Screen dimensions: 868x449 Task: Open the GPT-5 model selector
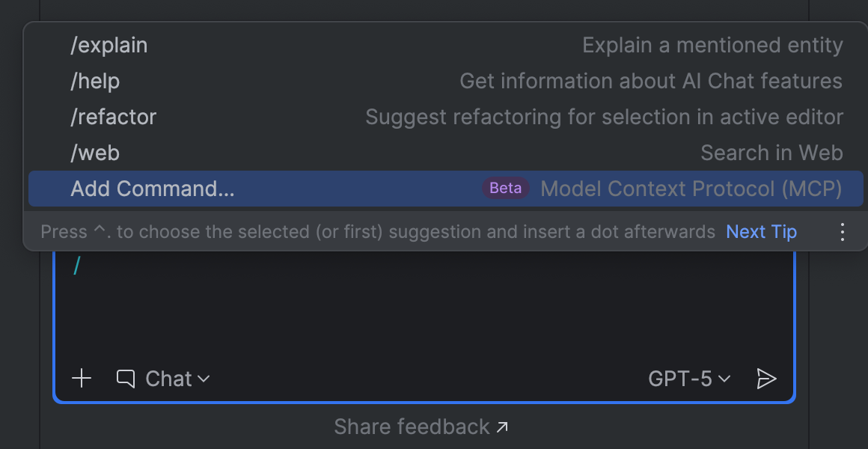coord(688,378)
